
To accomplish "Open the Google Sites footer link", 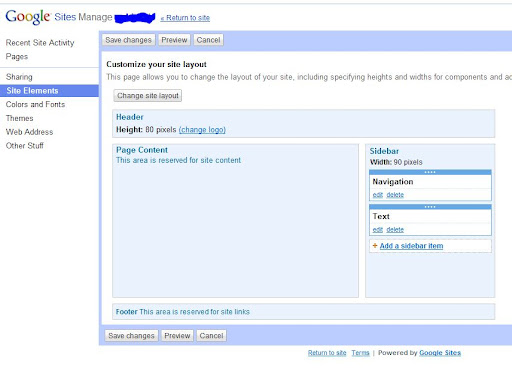I will click(x=440, y=353).
